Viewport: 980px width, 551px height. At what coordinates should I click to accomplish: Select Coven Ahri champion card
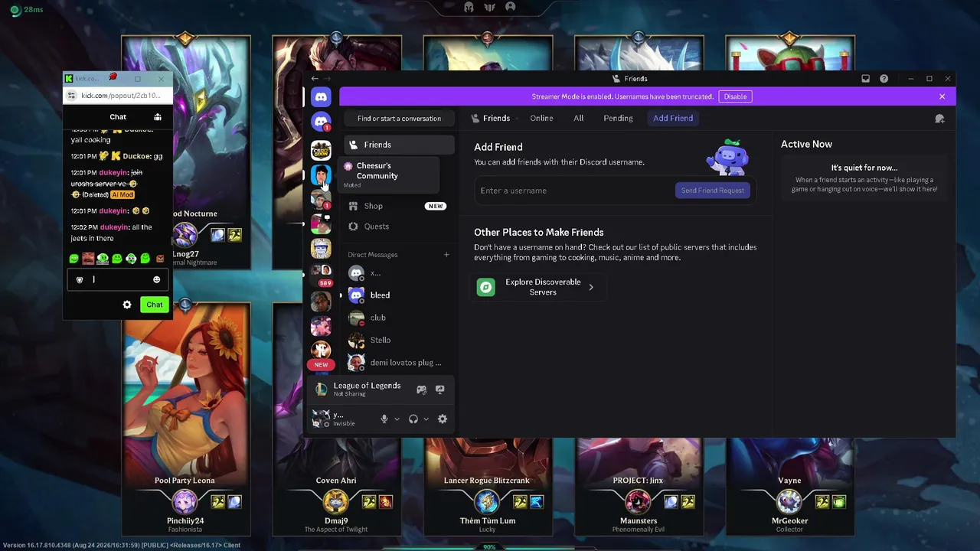point(336,485)
